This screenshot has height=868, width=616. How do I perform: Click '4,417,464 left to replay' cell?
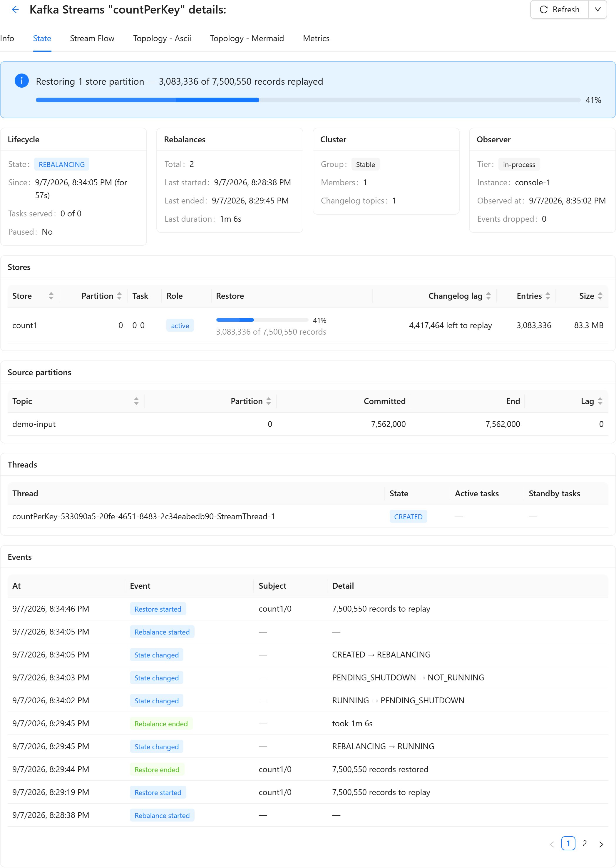[450, 325]
